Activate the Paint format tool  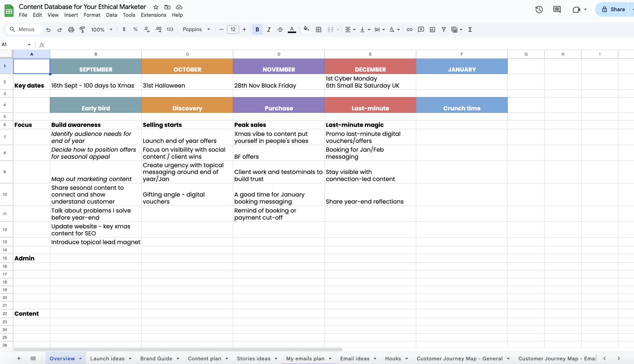(82, 30)
